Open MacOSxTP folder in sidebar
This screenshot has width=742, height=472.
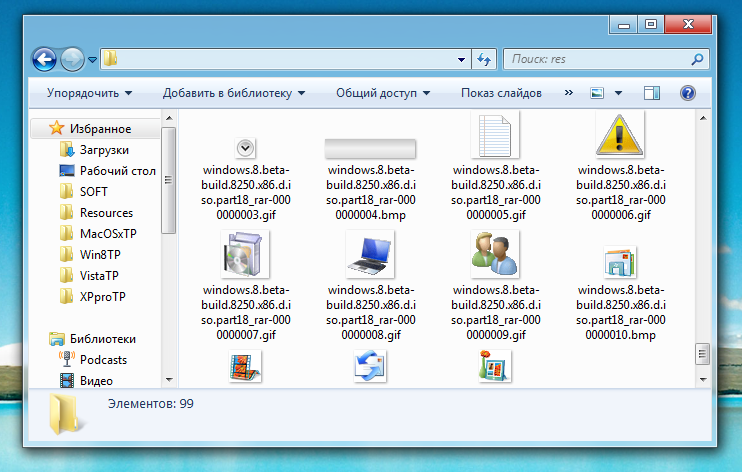108,234
